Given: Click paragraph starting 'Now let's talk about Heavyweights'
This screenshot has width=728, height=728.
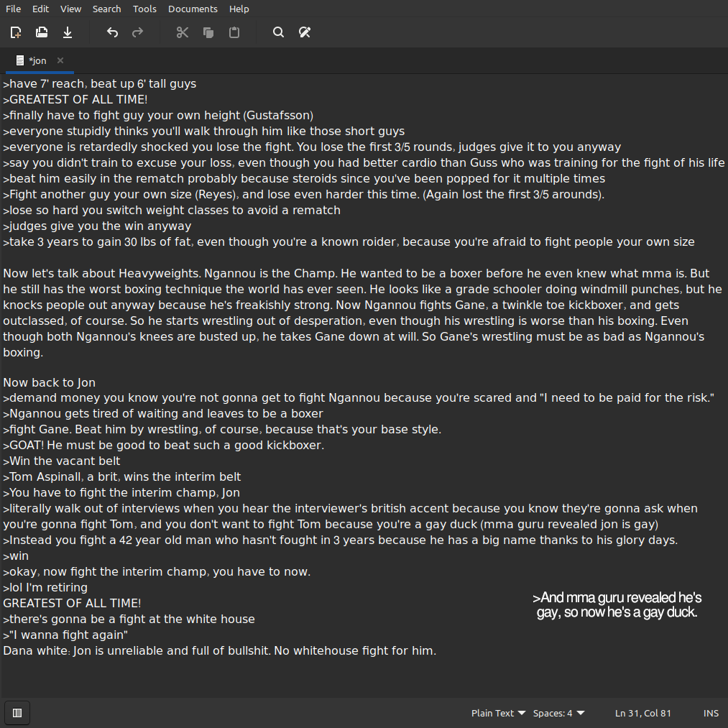Looking at the screenshot, I should [x=363, y=313].
